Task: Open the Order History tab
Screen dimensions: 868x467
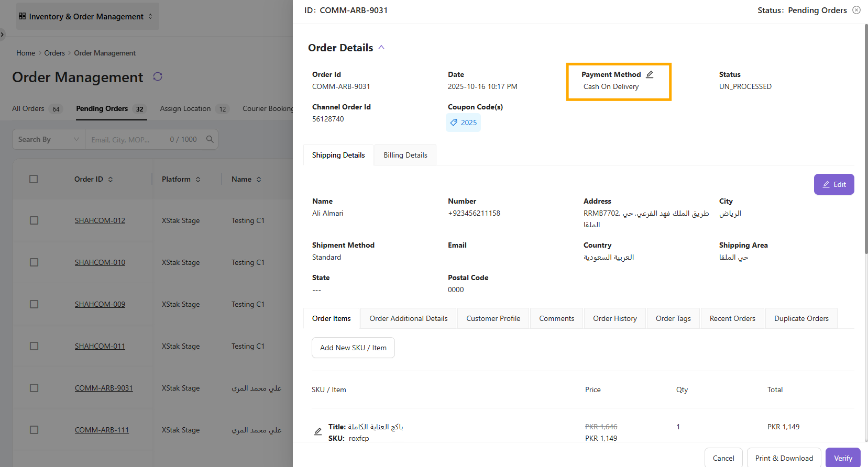Action: pos(614,318)
